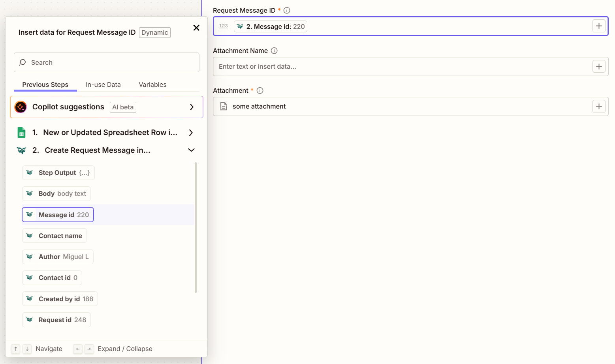Click the left Expand/Collapse arrow icon

tap(77, 349)
